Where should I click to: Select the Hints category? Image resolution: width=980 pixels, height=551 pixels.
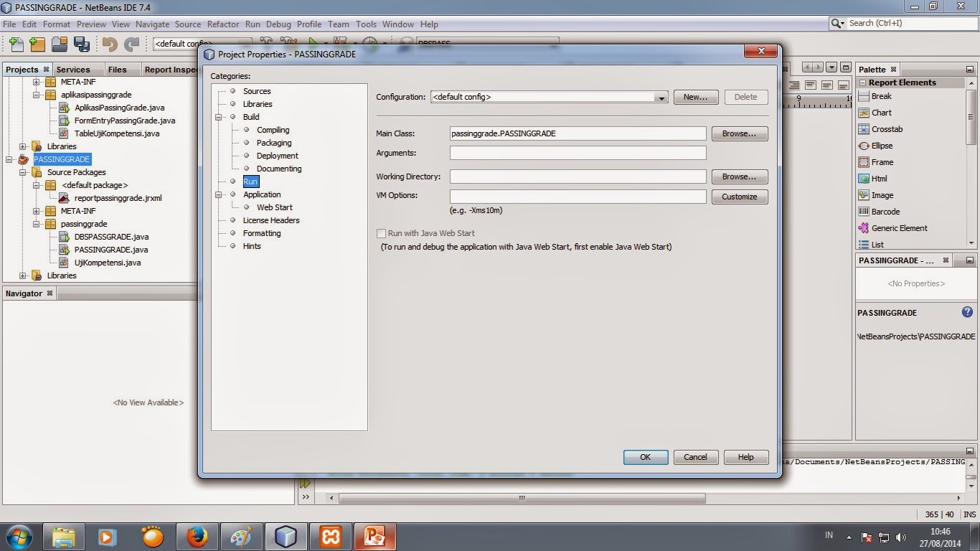click(252, 246)
